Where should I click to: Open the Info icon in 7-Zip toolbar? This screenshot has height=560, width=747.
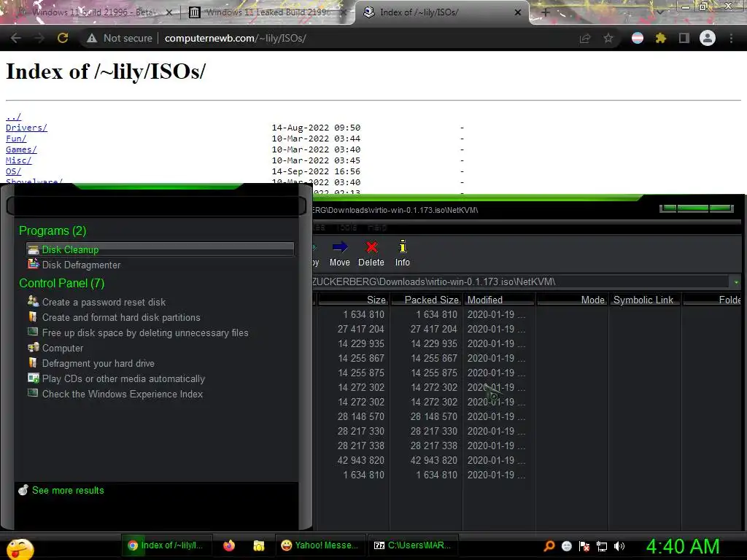403,254
